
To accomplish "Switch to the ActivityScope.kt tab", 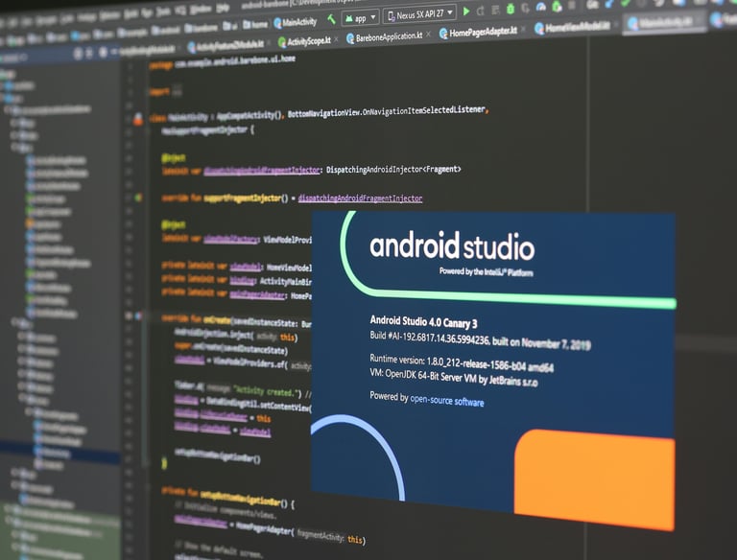I will point(304,41).
